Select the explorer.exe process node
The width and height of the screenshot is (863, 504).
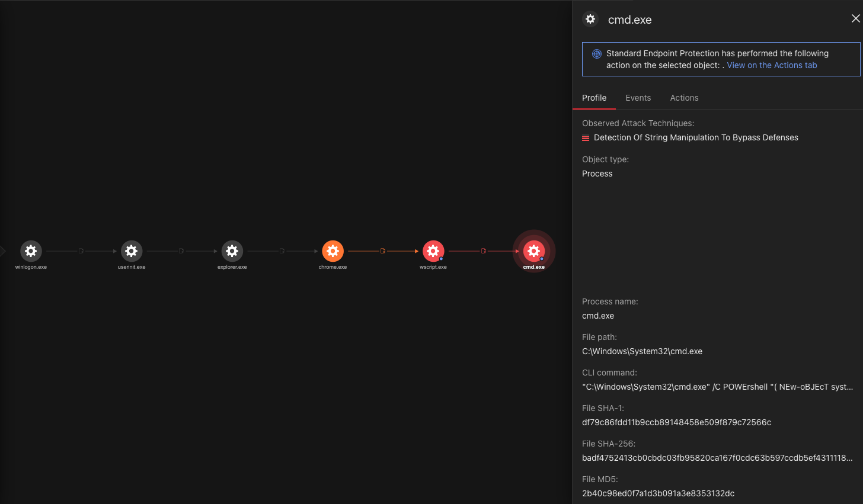point(232,251)
